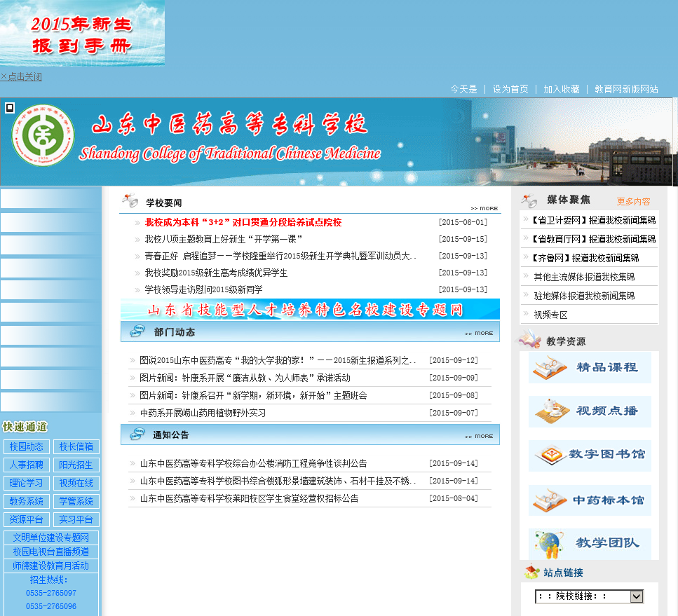Open more 部门动态 items
Image resolution: width=678 pixels, height=616 pixels.
[479, 334]
